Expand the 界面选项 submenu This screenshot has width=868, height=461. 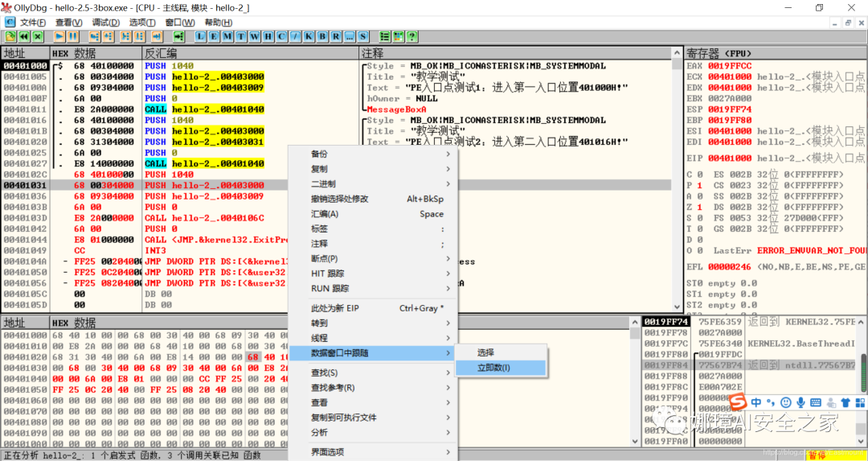click(374, 452)
